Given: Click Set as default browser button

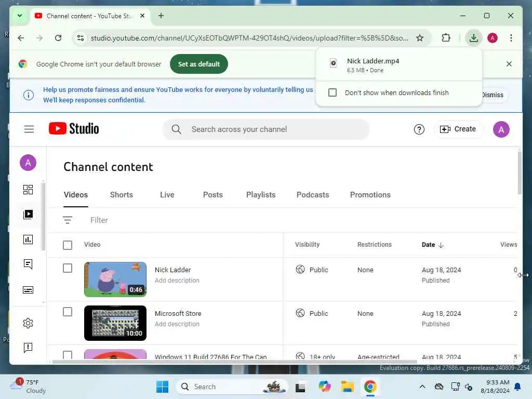Looking at the screenshot, I should tap(199, 64).
